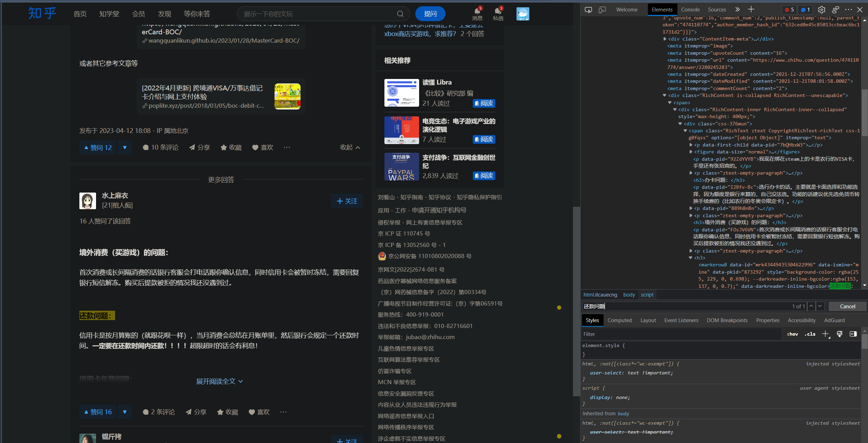The width and height of the screenshot is (868, 443).
Task: Click the inspect element picker icon
Action: click(x=588, y=10)
